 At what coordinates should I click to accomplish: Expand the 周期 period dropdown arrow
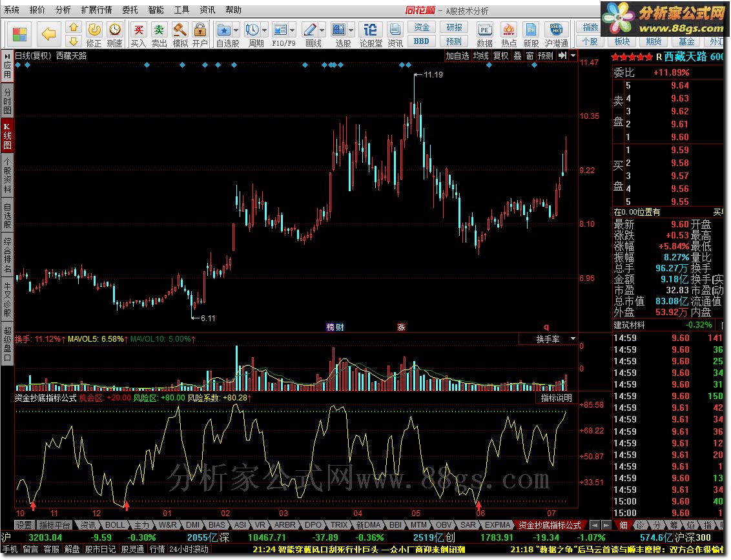coord(264,30)
